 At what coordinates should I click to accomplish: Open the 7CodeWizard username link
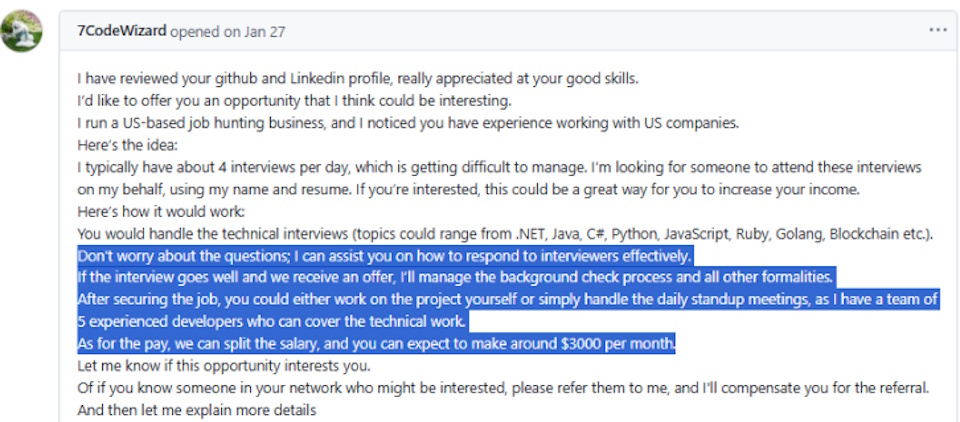121,31
